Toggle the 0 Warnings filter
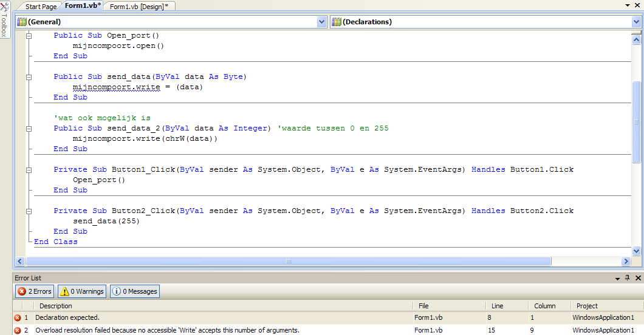Viewport: 644px width, 335px height. 82,291
